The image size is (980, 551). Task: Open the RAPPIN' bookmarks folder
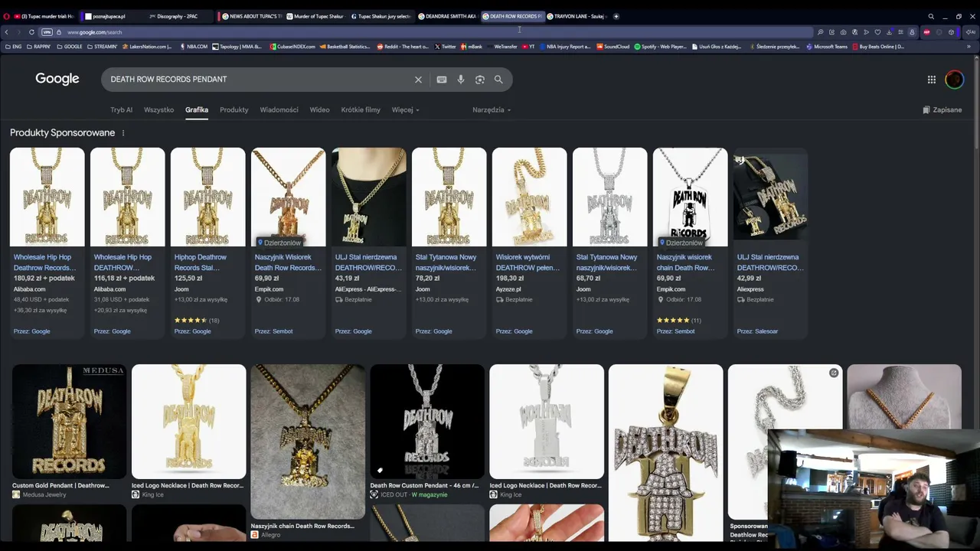[x=38, y=47]
